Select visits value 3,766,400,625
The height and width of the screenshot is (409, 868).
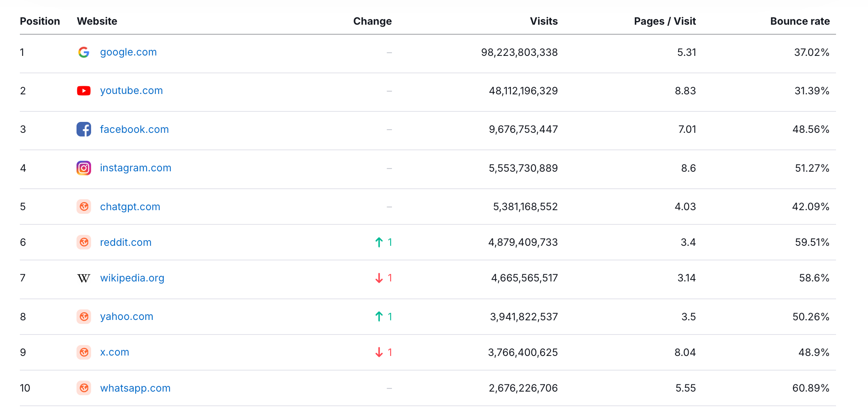click(x=523, y=353)
